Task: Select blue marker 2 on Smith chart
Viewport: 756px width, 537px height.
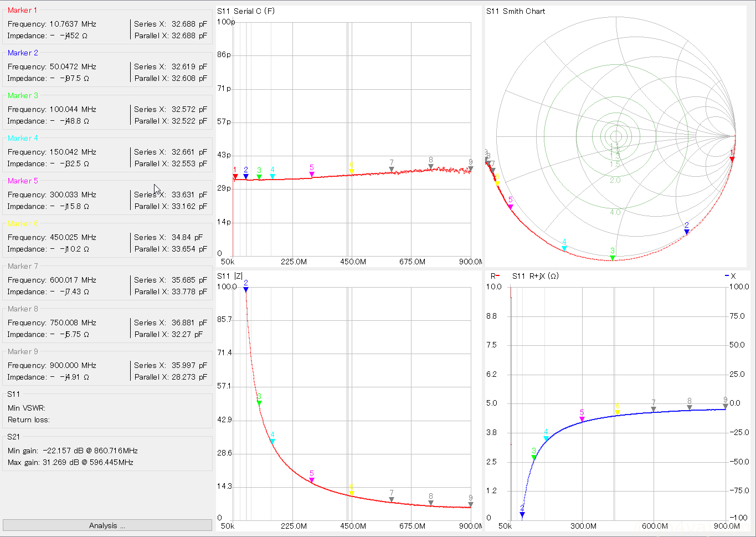Action: click(x=687, y=232)
